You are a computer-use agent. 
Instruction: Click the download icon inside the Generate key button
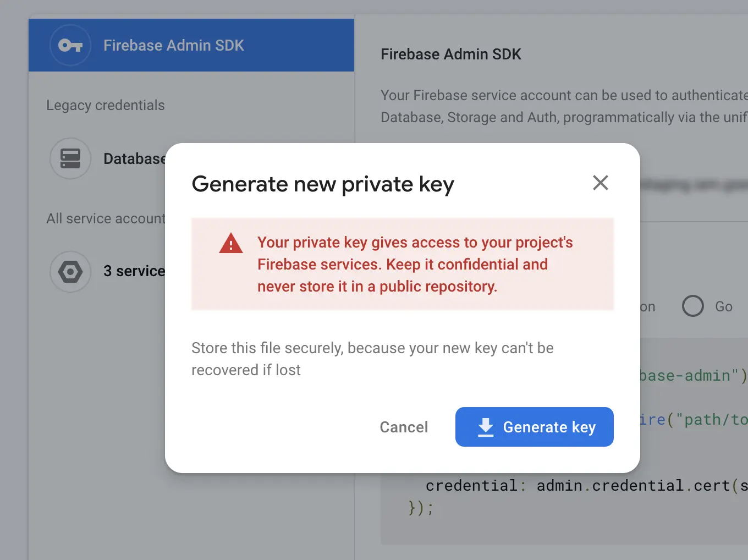pos(485,427)
